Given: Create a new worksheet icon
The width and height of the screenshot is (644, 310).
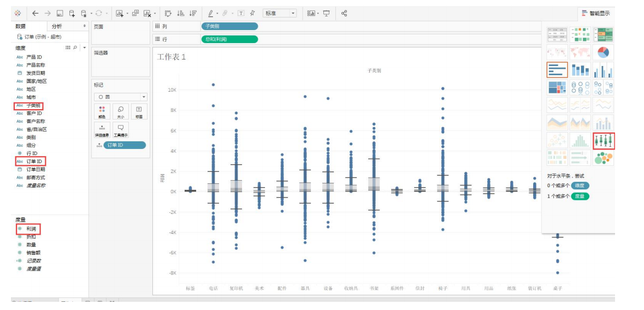Looking at the screenshot, I should 120,13.
